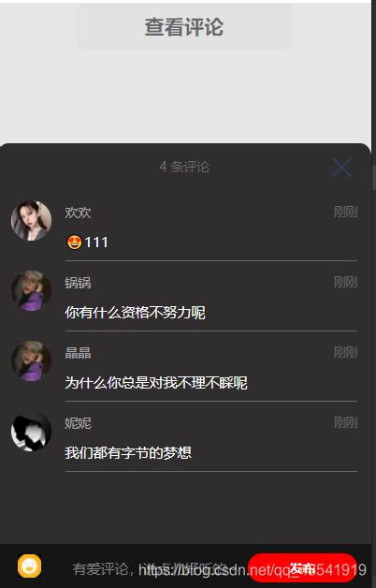
Task: Select 晶晶's profile avatar
Action: pos(31,361)
